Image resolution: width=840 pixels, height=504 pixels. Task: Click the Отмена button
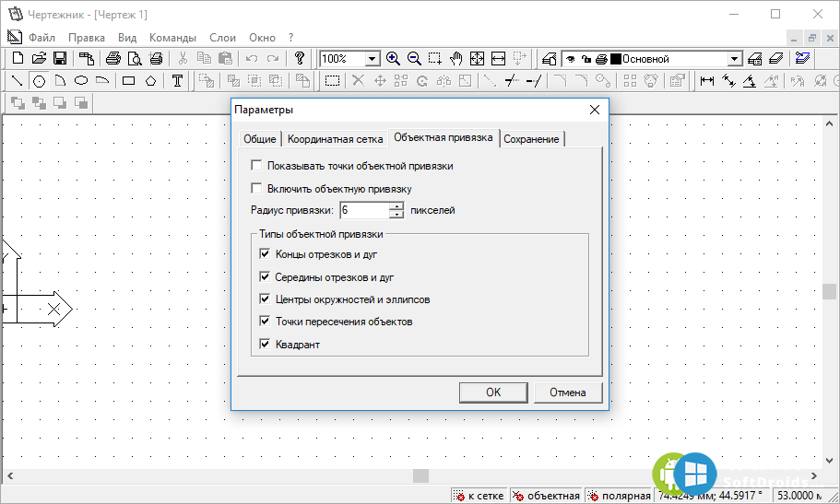568,393
